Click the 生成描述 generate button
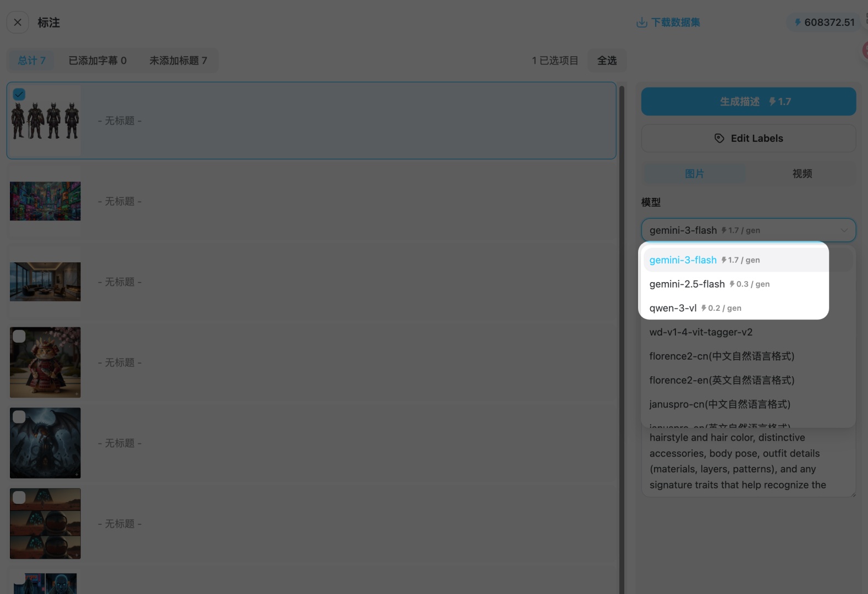This screenshot has width=868, height=594. 748,102
